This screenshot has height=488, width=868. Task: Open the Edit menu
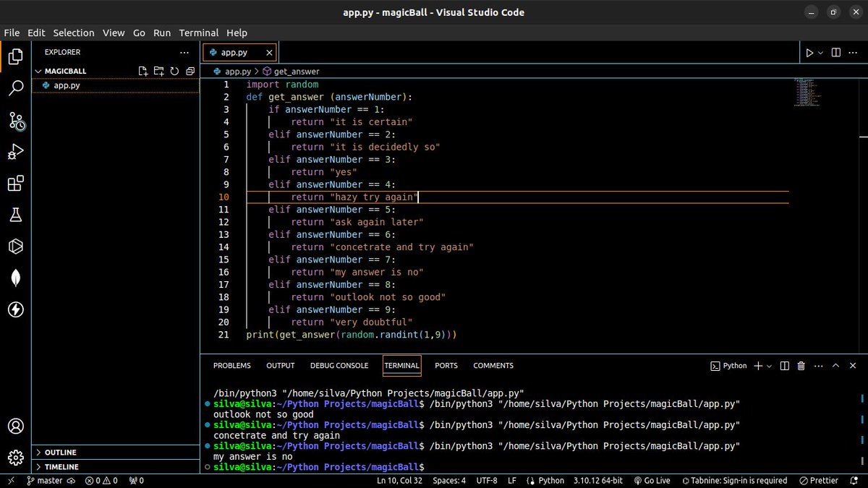click(36, 33)
